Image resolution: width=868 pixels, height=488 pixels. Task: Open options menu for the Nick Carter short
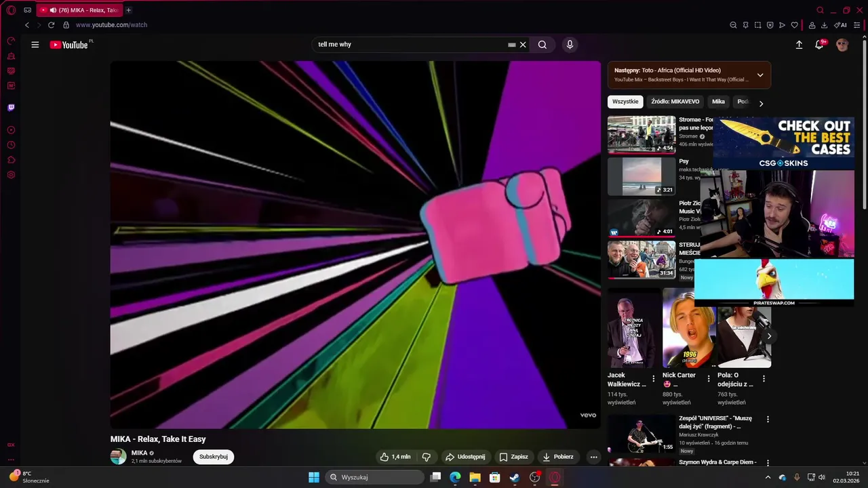tap(709, 379)
